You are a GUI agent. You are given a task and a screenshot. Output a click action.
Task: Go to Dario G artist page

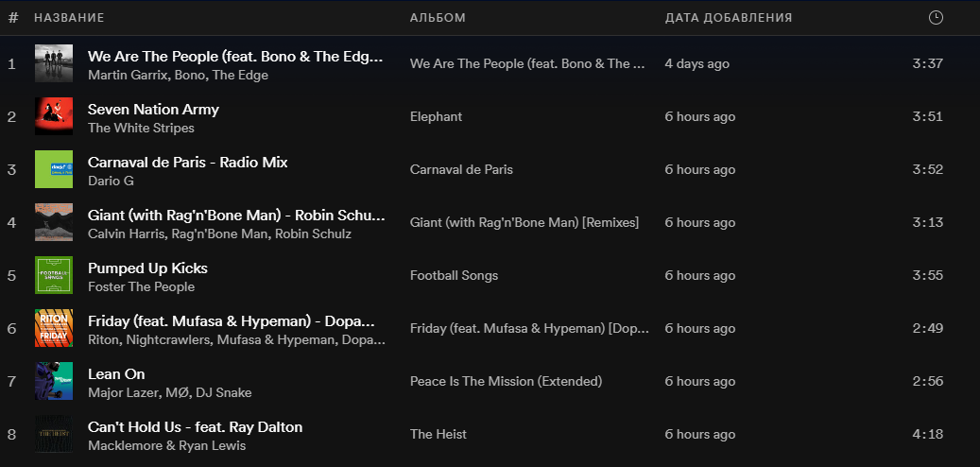tap(111, 182)
